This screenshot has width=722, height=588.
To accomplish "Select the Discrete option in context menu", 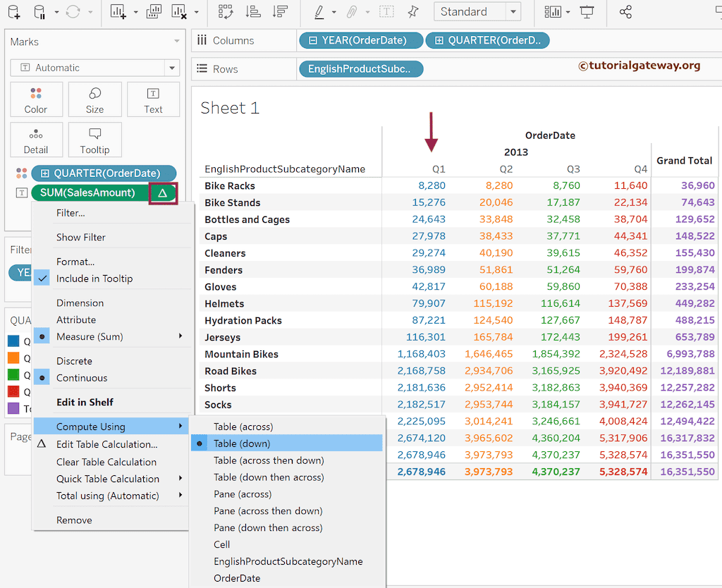I will pos(75,361).
